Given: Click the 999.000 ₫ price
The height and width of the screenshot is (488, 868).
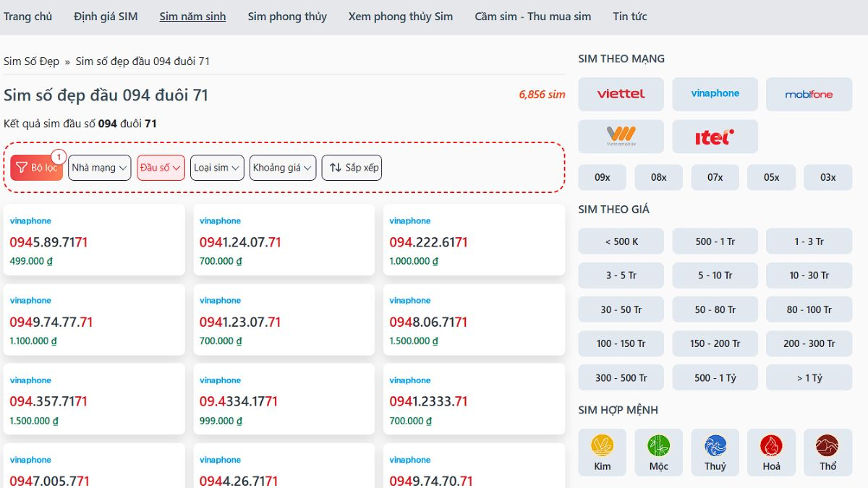Looking at the screenshot, I should (x=221, y=420).
